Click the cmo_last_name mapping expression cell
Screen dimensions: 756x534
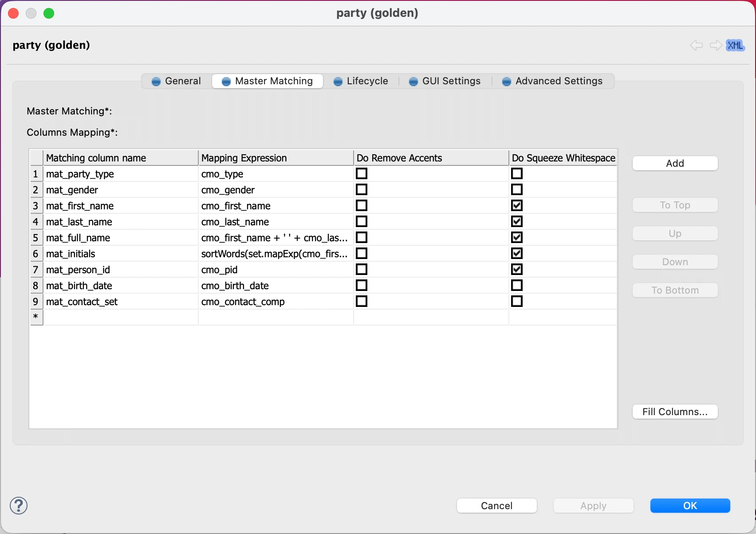tap(276, 222)
